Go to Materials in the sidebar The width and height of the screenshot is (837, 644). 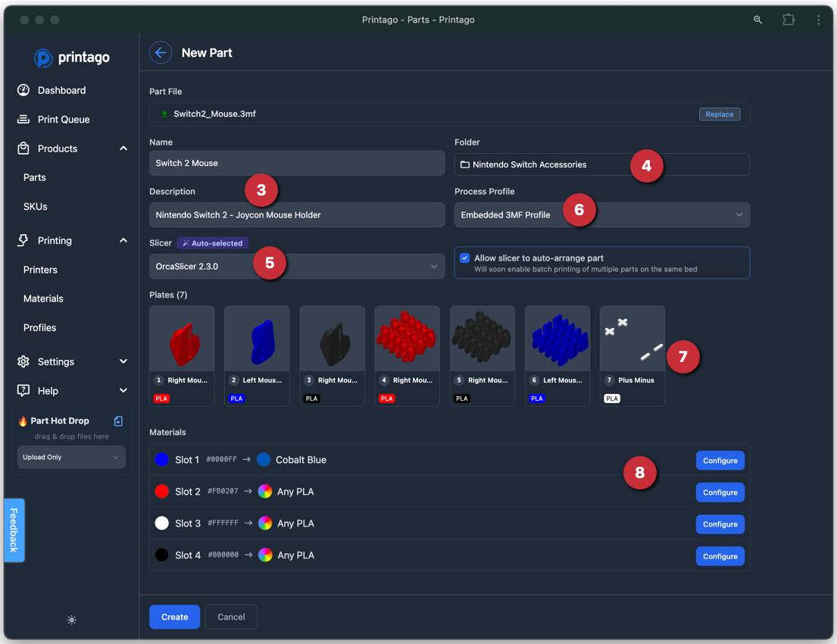43,299
